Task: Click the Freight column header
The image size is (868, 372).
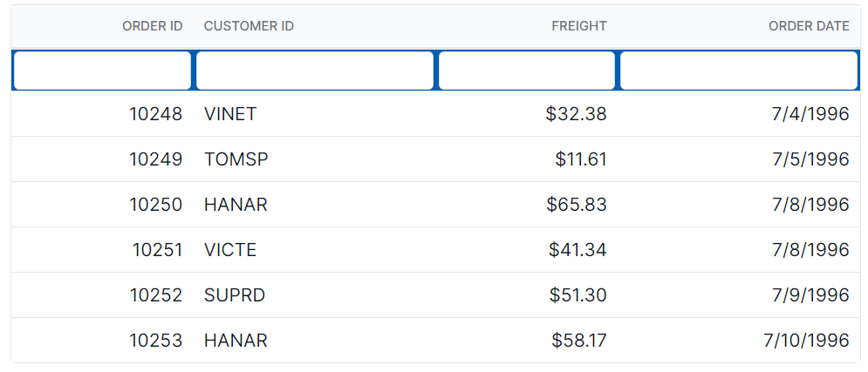Action: click(x=578, y=26)
